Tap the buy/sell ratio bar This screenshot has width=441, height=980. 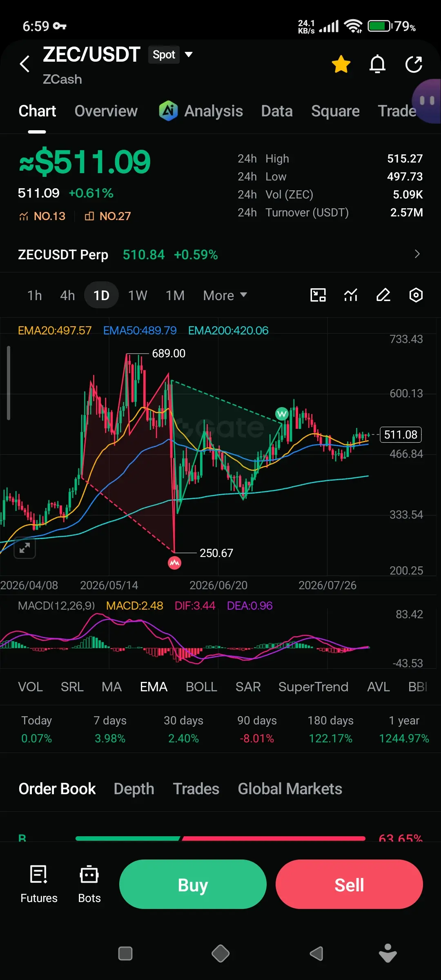(x=220, y=838)
